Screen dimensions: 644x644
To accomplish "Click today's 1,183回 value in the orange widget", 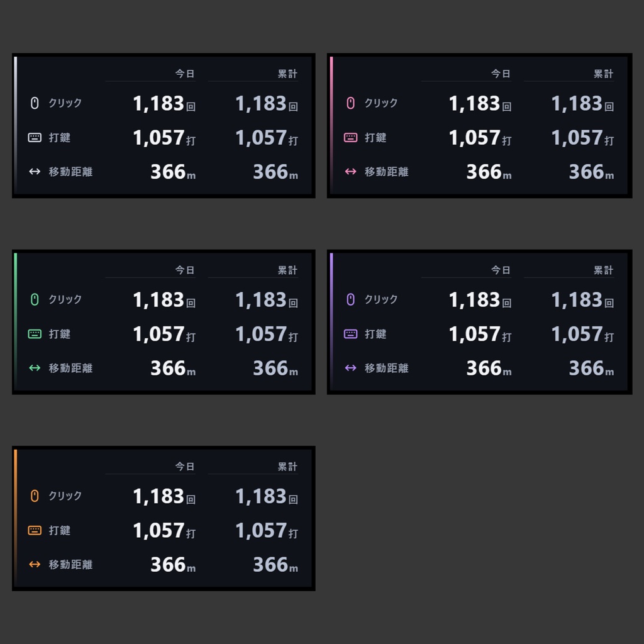I will (x=164, y=497).
